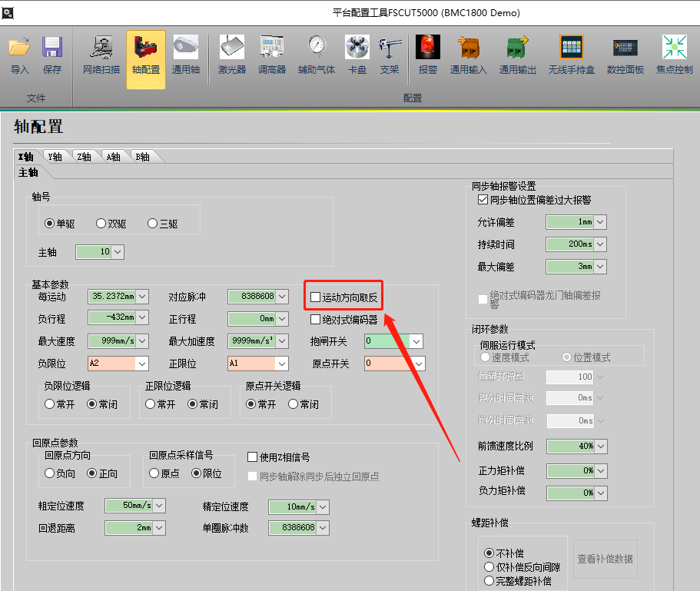The image size is (700, 591).
Task: Open the 激光器 laser configuration icon
Action: pyautogui.click(x=231, y=48)
